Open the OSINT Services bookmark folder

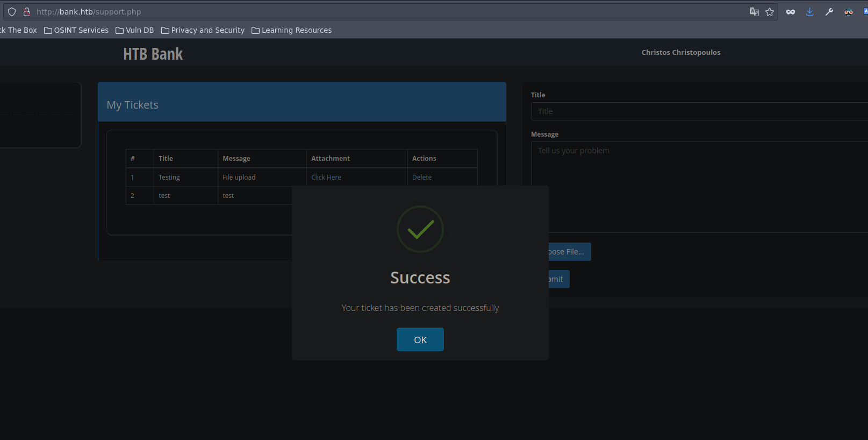pos(76,30)
